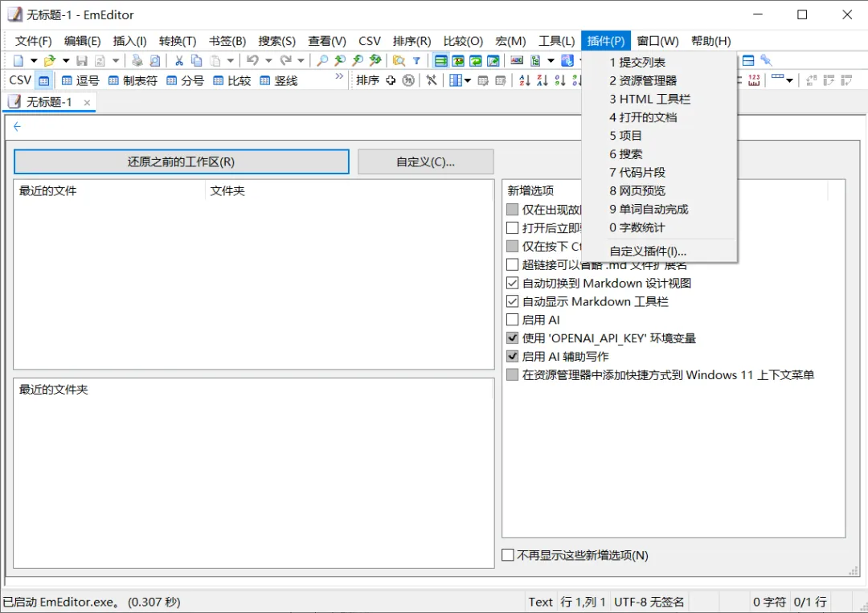Select 2 资源管理器 from plugins menu
Viewport: 868px width, 613px height.
click(659, 81)
